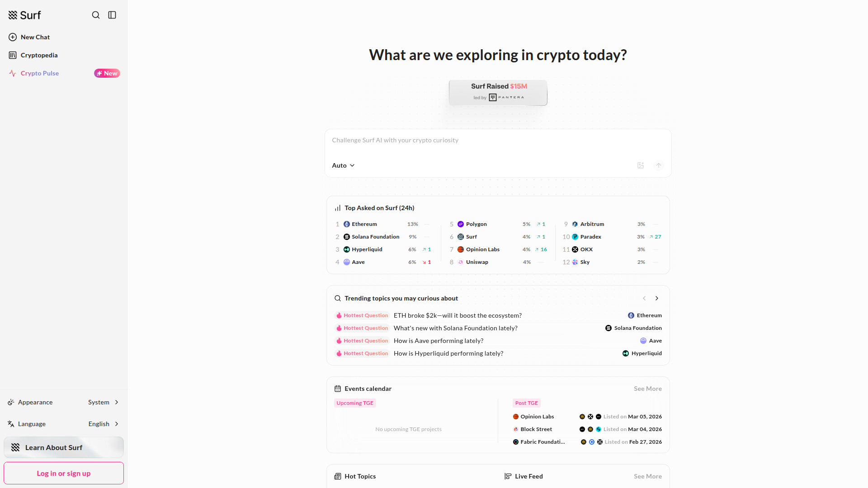868x488 pixels.
Task: Click the search icon in sidebar
Action: coord(96,15)
